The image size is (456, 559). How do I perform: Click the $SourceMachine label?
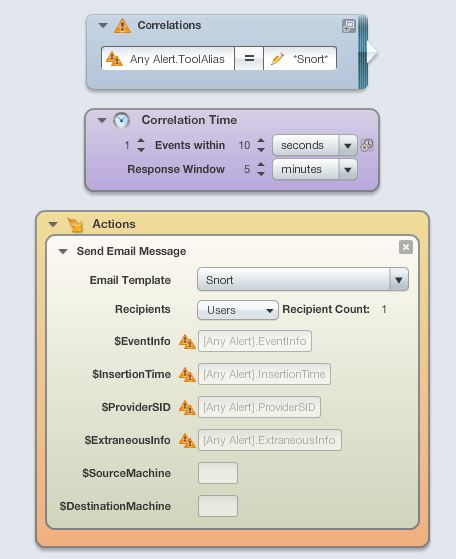click(x=126, y=473)
